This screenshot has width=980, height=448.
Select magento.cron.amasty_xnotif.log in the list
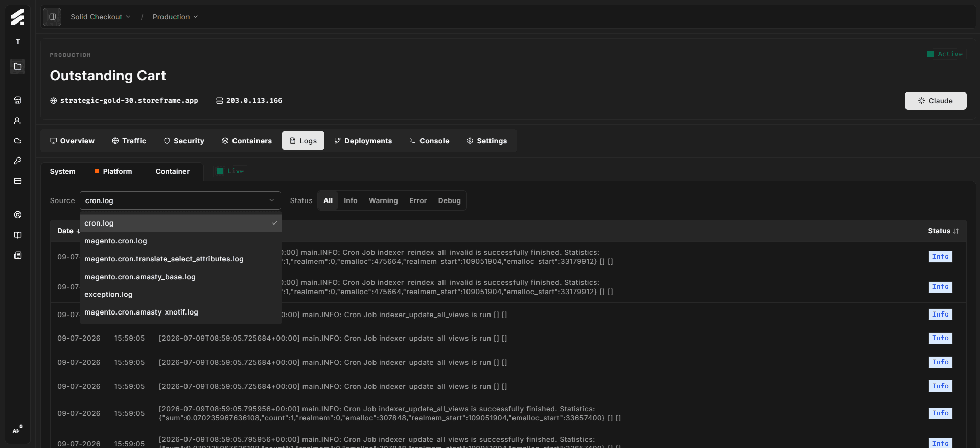tap(180, 312)
